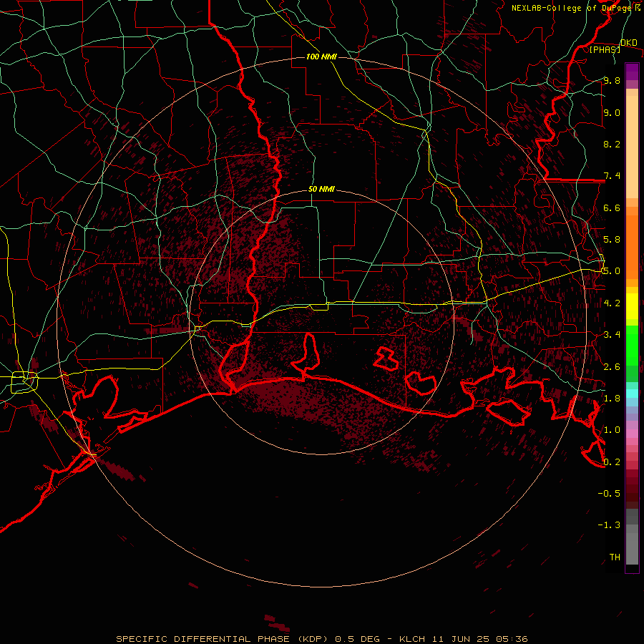Click the 3.4 scale value
Viewport: 644px width, 644px height.
pyautogui.click(x=612, y=335)
